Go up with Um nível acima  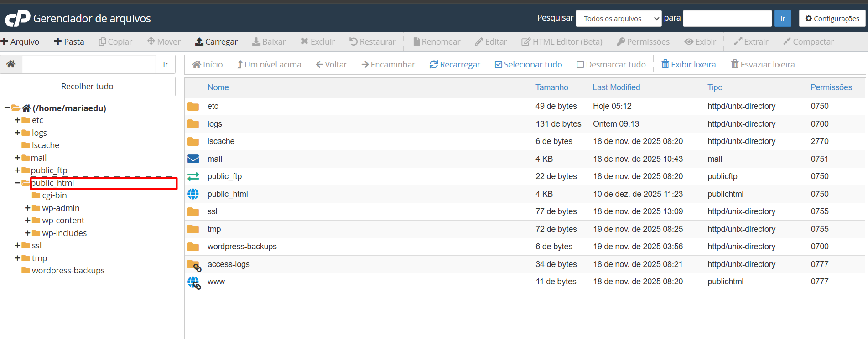(269, 65)
